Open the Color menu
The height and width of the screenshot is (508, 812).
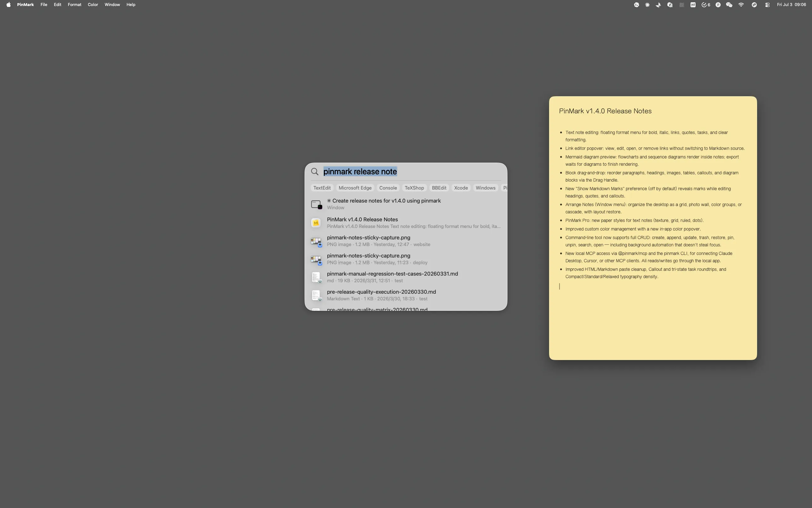[93, 5]
